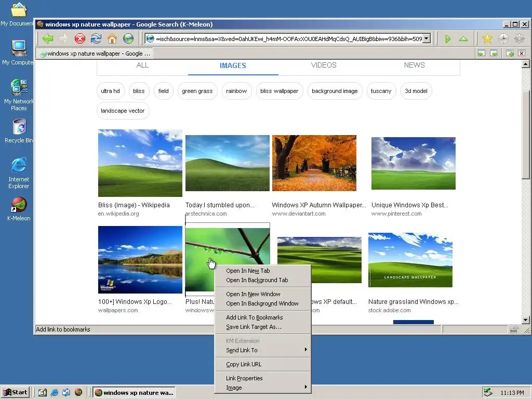Select the IMAGES search tab
Viewport: 532px width, 399px height.
coord(233,65)
